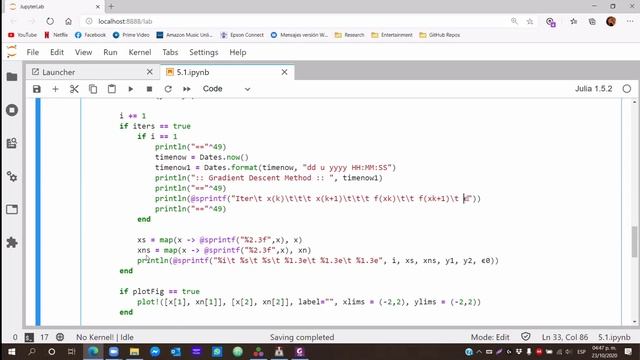The image size is (640, 360).
Task: Open the File Browser sidebar panel
Action: coord(12,77)
